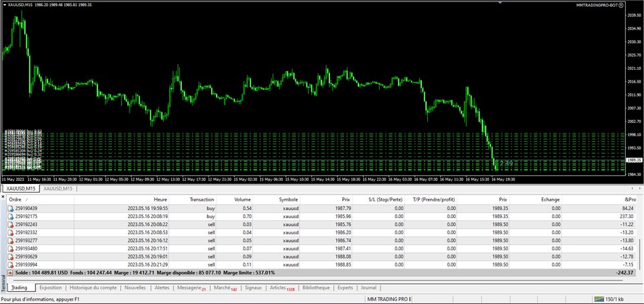644x304 pixels.
Task: Select order number 259192175
Action: (x=27, y=217)
